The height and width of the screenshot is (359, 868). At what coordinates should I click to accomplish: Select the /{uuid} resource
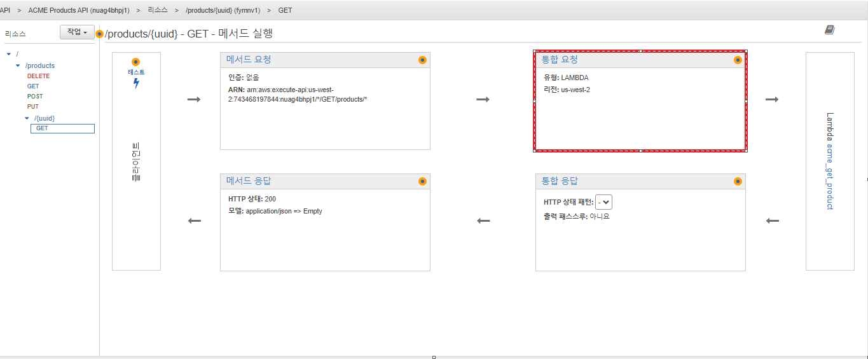pos(45,118)
